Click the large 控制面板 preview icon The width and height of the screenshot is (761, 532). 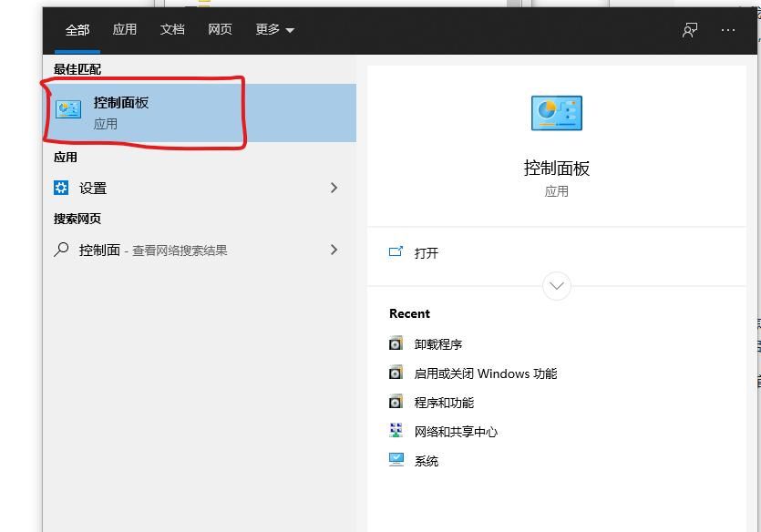point(556,113)
